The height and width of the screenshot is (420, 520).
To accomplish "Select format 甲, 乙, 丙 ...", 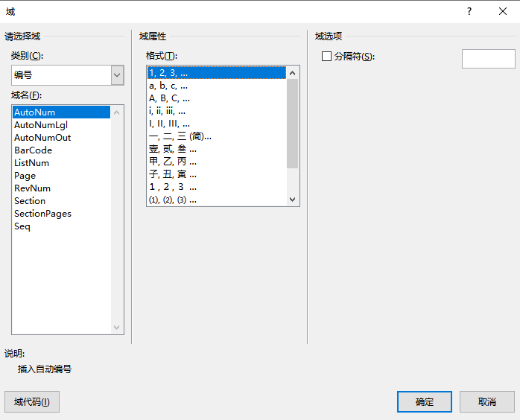I will click(x=217, y=162).
